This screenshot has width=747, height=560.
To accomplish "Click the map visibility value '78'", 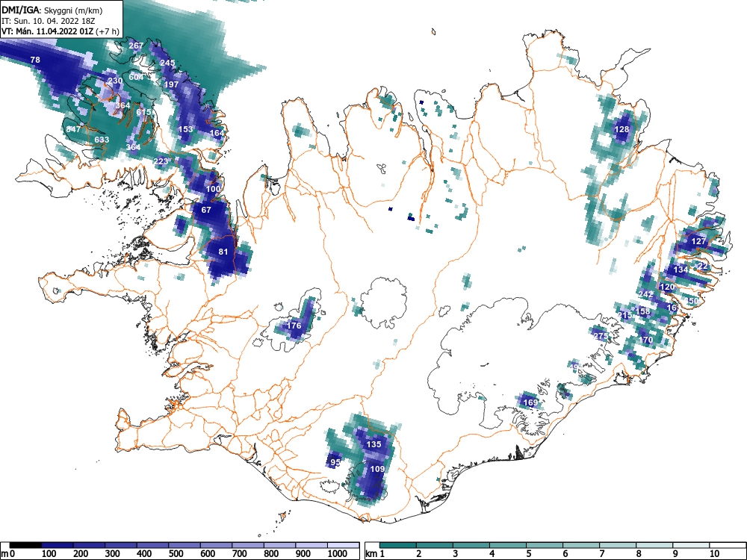I will [x=35, y=60].
